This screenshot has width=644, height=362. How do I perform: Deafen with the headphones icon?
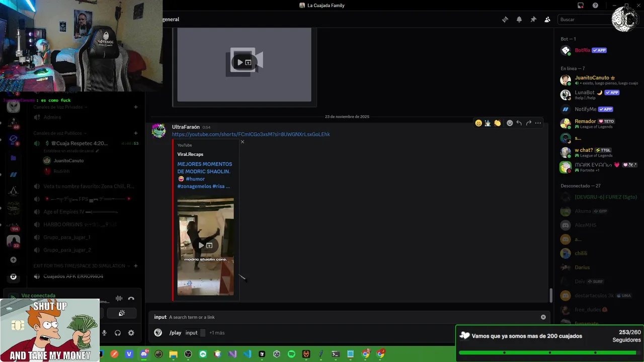click(x=118, y=333)
